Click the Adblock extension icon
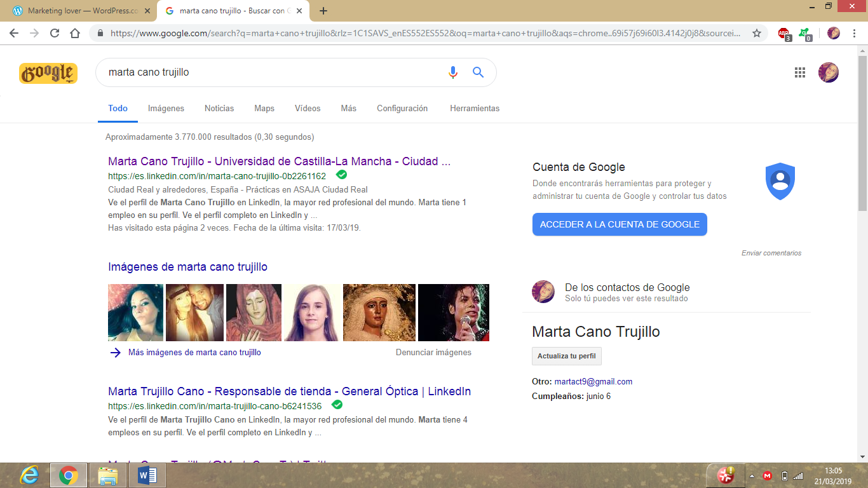 tap(784, 33)
